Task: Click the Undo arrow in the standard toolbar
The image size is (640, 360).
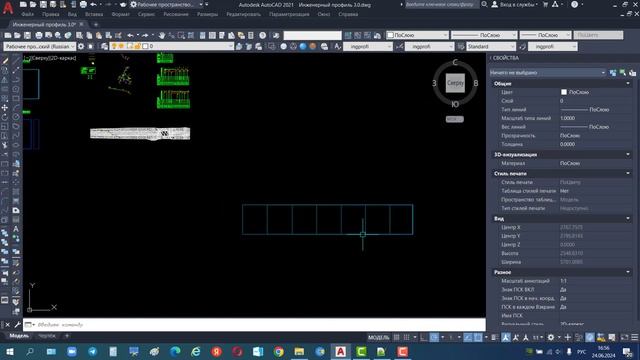Action: pos(130,36)
